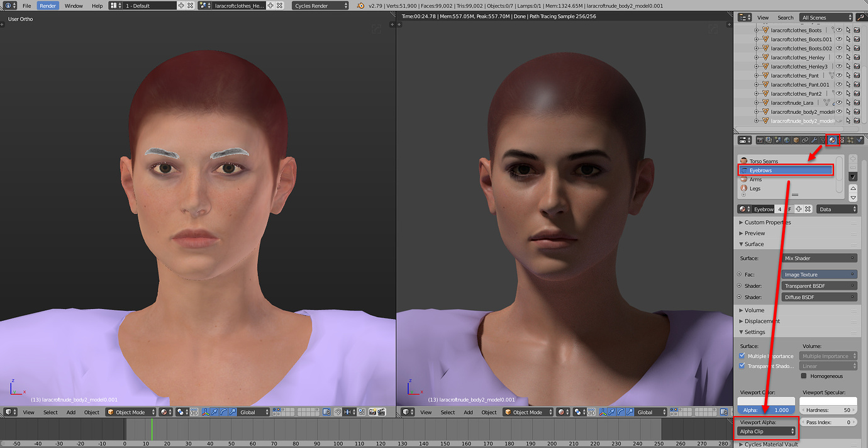Select the translate manipulator arrow in left viewport
Viewport: 868px width, 448px height.
[214, 412]
